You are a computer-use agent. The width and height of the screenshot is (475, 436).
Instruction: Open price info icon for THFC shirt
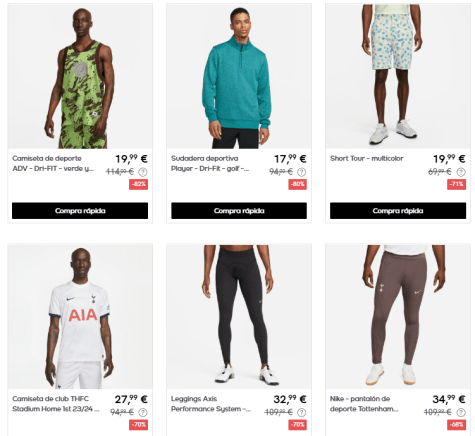click(143, 413)
